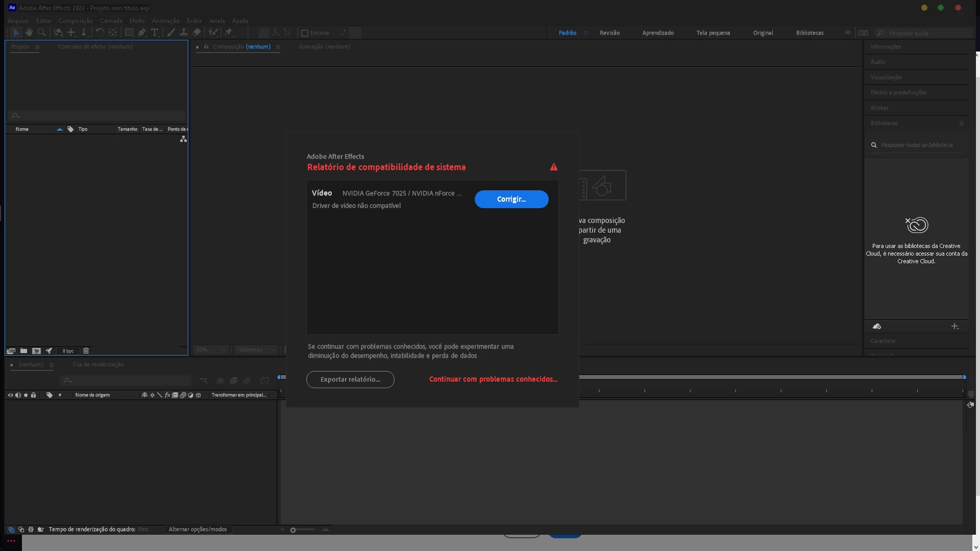The image size is (980, 551).
Task: Select the Hand tool
Action: click(x=29, y=33)
